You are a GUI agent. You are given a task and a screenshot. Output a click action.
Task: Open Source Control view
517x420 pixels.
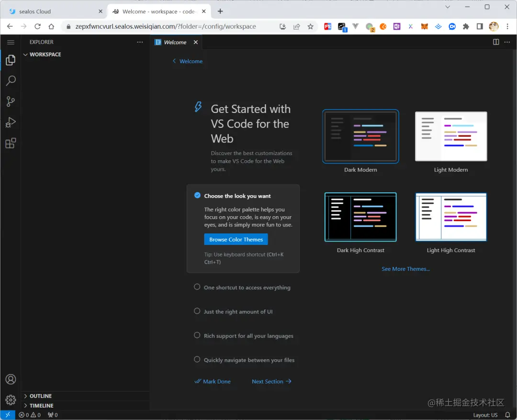[x=11, y=101]
